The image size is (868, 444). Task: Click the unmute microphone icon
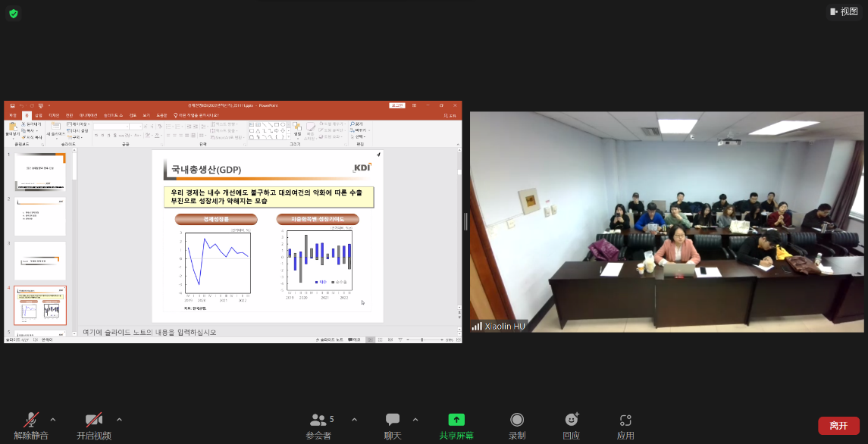coord(31,421)
